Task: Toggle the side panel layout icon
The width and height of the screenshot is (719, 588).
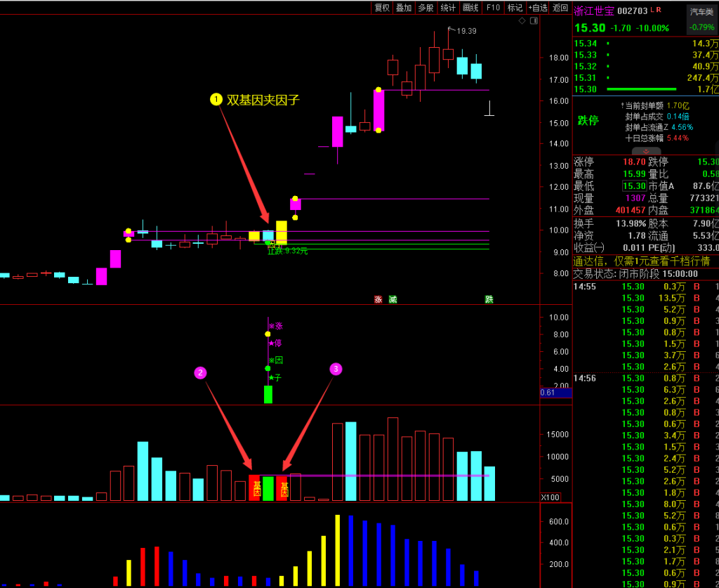Action: pos(533,21)
